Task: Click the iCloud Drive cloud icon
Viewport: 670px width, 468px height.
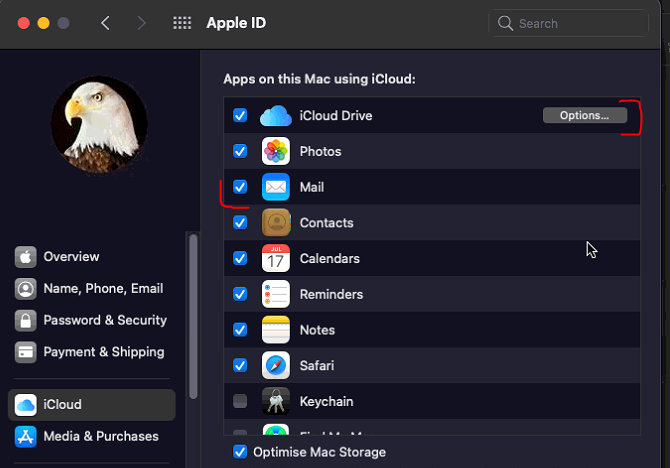Action: click(x=276, y=116)
